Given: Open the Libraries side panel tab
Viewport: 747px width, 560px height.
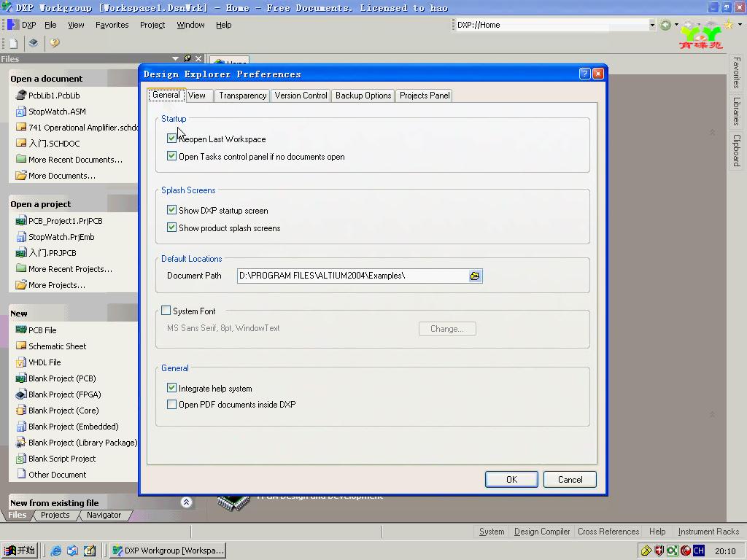Looking at the screenshot, I should coord(737,112).
